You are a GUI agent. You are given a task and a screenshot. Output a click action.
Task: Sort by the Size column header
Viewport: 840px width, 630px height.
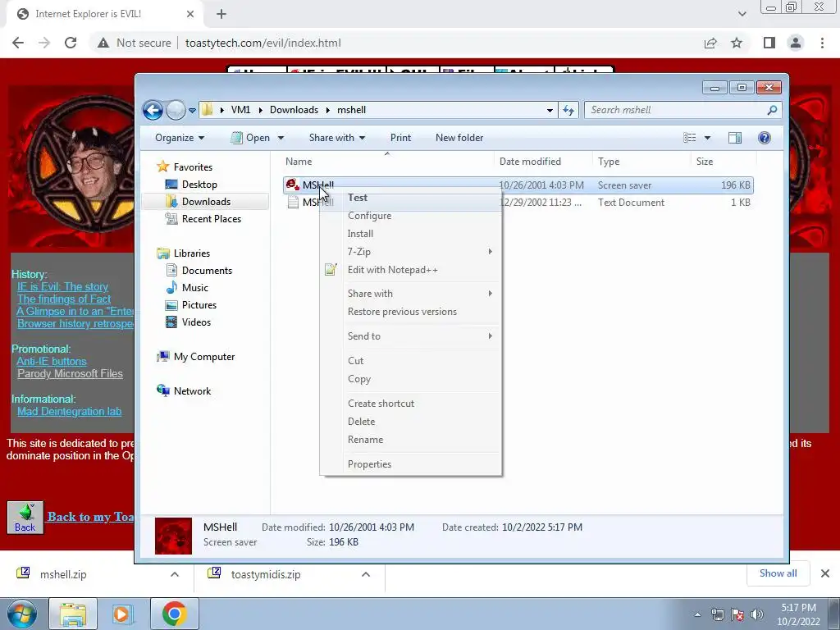pyautogui.click(x=724, y=162)
